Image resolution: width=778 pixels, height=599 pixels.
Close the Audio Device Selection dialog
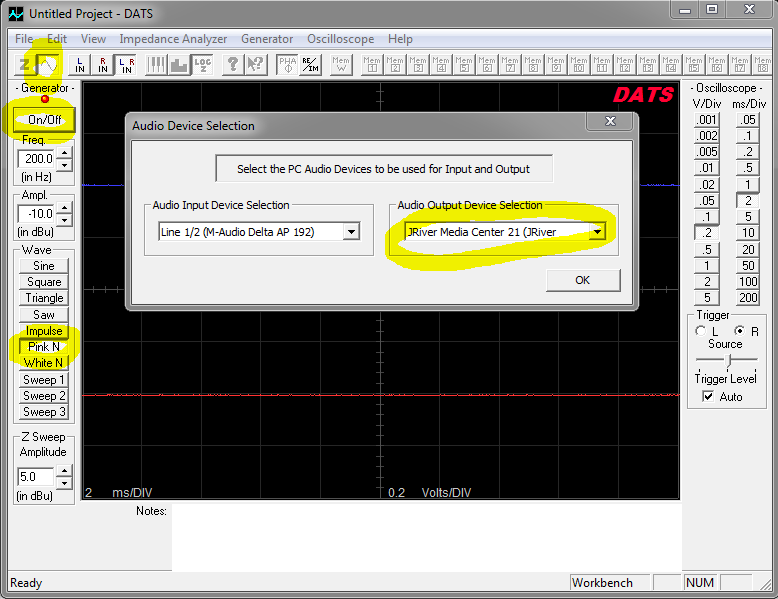610,121
